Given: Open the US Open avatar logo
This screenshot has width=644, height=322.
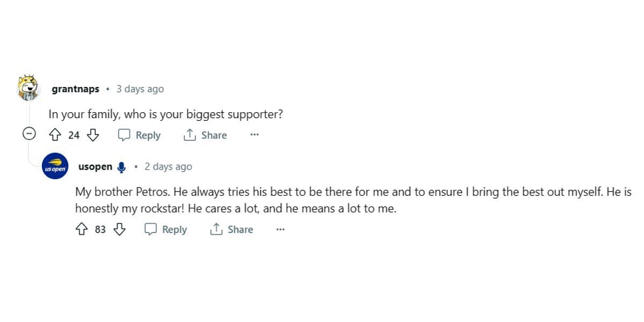Looking at the screenshot, I should (x=55, y=166).
